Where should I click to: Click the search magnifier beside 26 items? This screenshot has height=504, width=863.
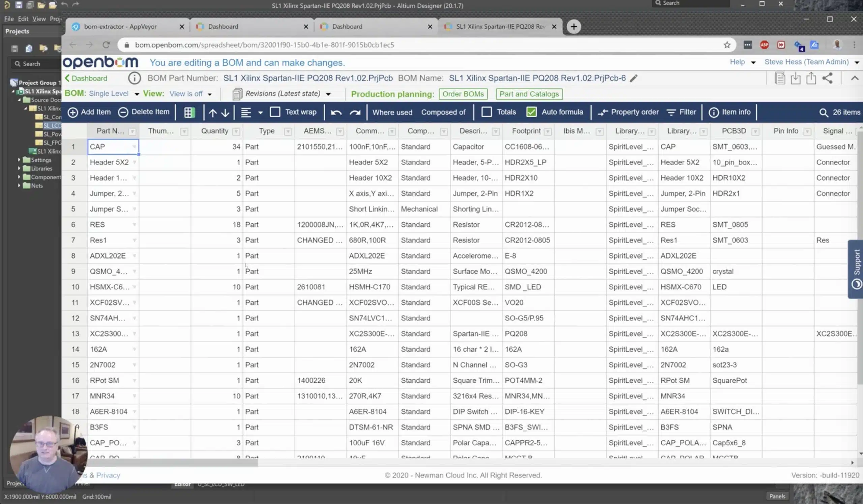pyautogui.click(x=823, y=112)
